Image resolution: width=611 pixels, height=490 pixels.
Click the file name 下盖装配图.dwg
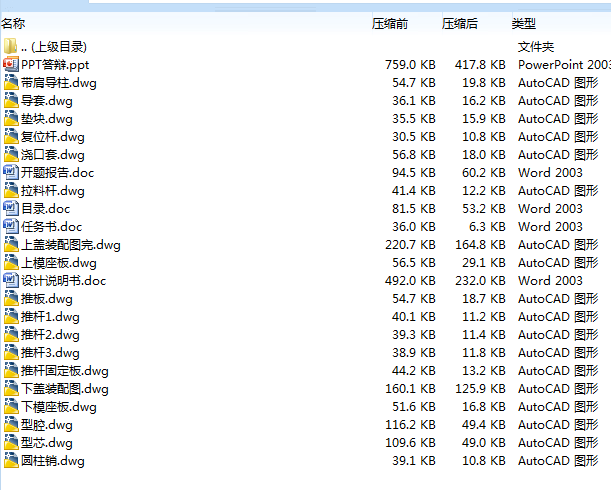pyautogui.click(x=65, y=389)
